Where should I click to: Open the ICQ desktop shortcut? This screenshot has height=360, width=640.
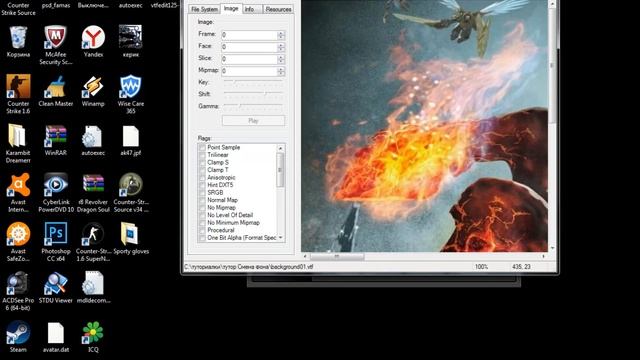93,337
